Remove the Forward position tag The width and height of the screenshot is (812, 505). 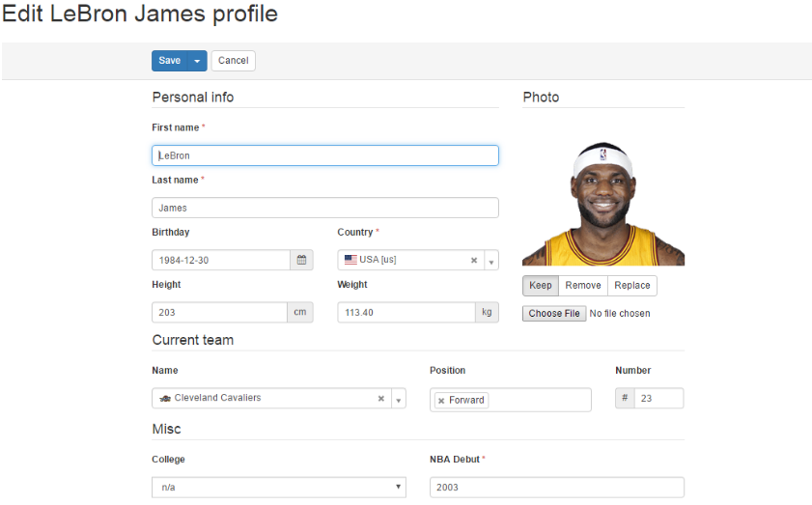441,401
